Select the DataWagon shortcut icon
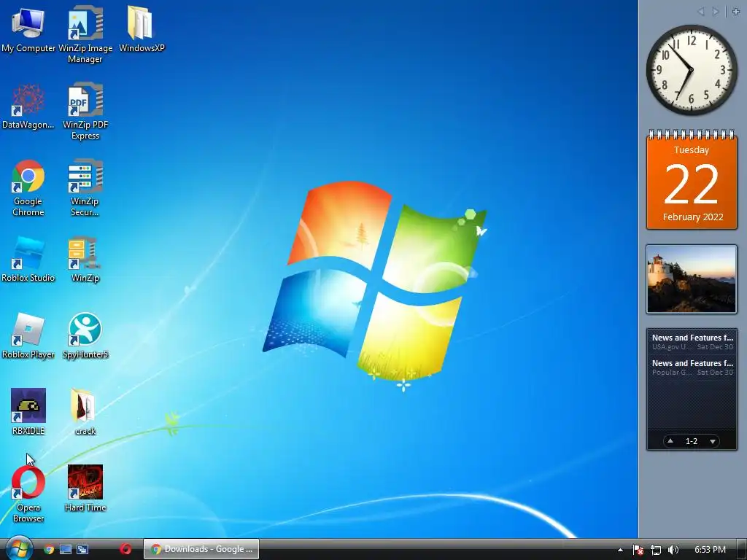The height and width of the screenshot is (560, 747). coord(28,106)
